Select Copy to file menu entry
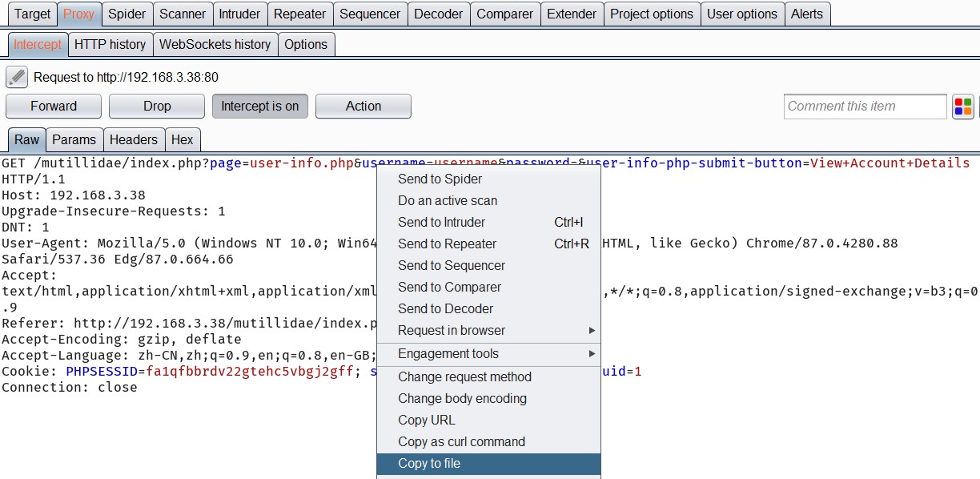This screenshot has height=479, width=980. 488,463
